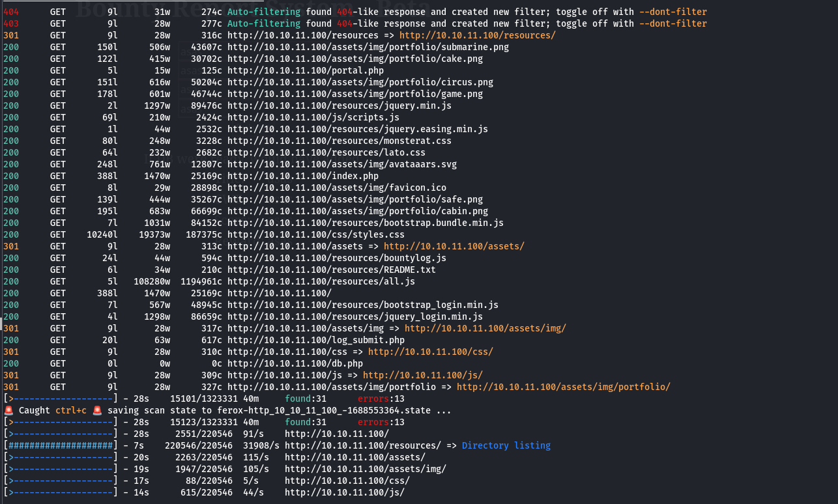
Task: Click the 404 status code in first line
Action: [x=11, y=12]
